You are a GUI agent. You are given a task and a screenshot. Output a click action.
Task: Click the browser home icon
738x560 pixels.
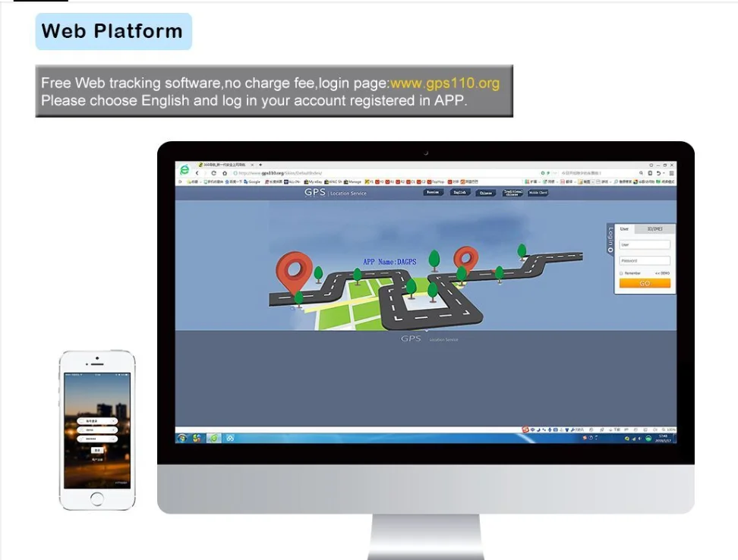click(225, 173)
